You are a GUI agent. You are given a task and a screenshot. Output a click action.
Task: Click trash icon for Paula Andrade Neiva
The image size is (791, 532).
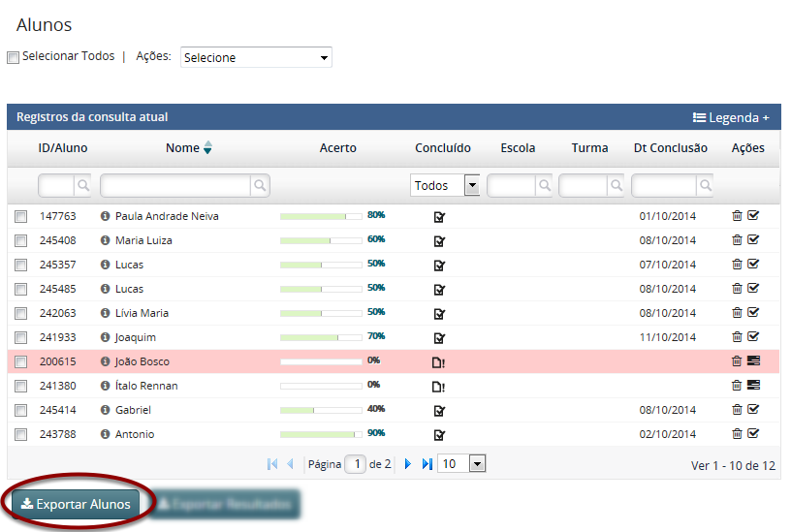[737, 216]
